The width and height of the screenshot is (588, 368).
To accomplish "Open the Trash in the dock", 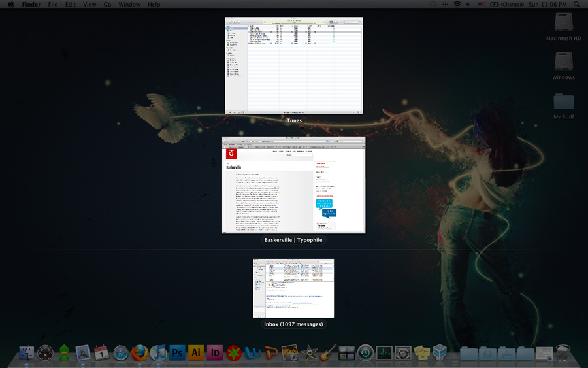I will [563, 353].
